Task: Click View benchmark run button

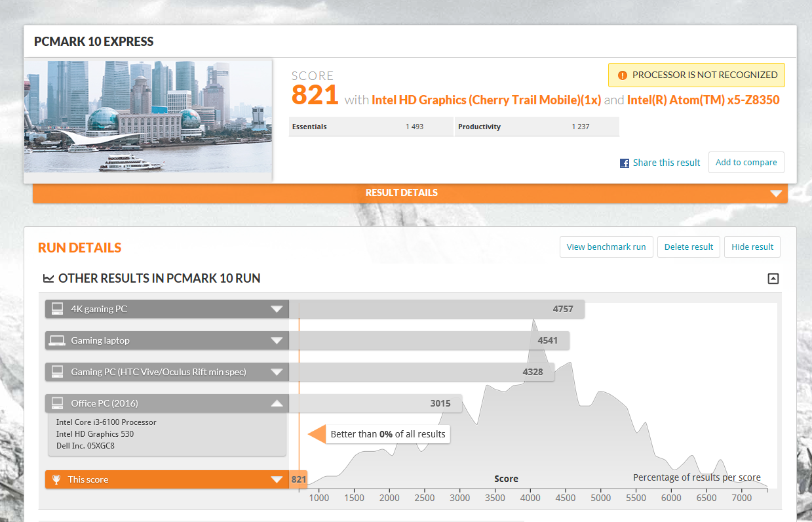Action: pyautogui.click(x=606, y=247)
